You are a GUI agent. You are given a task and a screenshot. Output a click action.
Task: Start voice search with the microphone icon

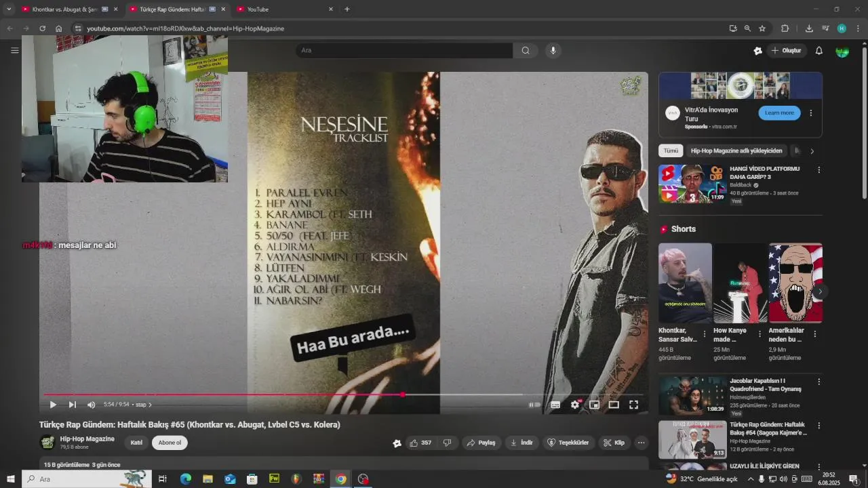tap(553, 50)
